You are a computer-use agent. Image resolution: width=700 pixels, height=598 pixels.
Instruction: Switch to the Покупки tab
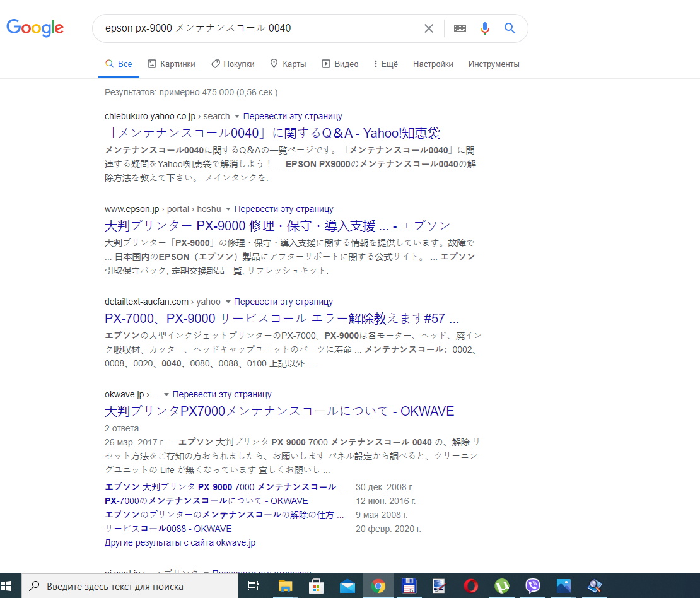[233, 64]
